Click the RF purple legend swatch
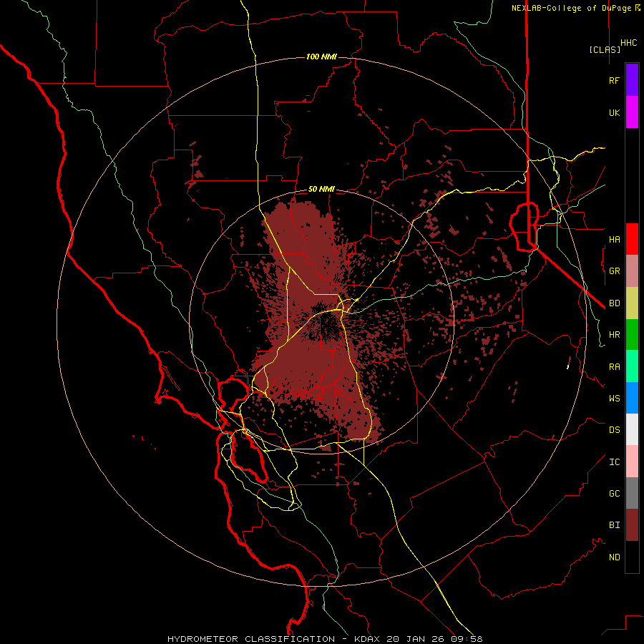The height and width of the screenshot is (644, 644). pyautogui.click(x=632, y=80)
